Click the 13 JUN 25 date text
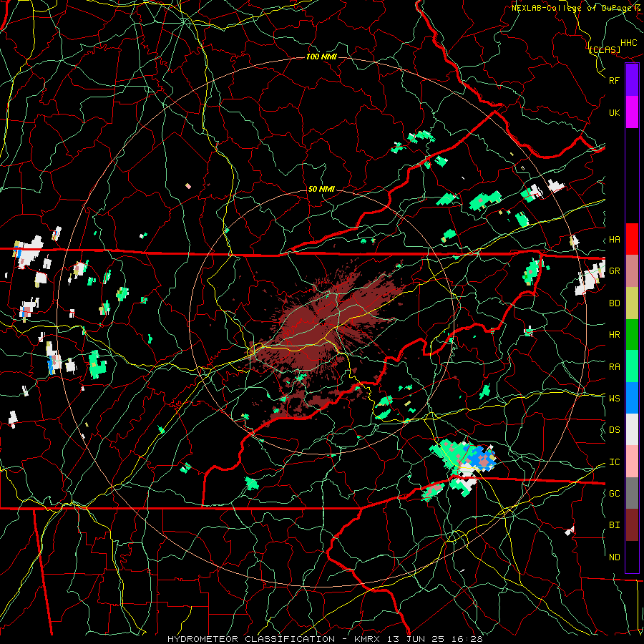 click(x=419, y=639)
